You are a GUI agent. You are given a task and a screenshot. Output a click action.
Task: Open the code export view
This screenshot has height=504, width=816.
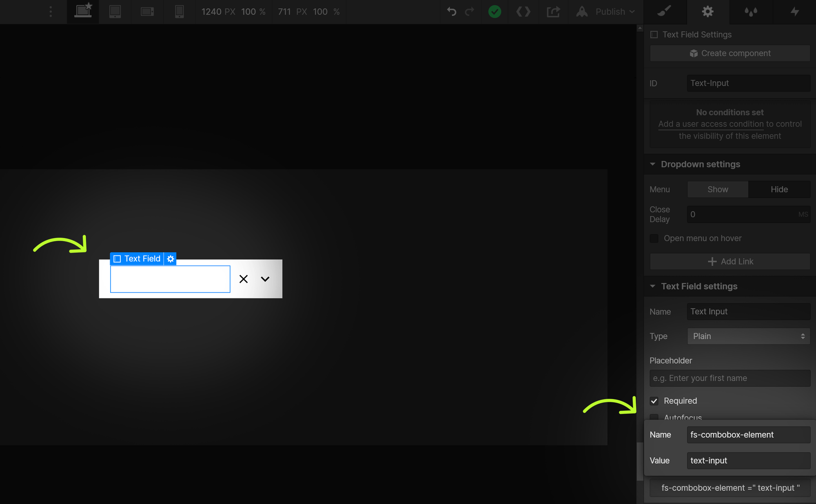523,11
